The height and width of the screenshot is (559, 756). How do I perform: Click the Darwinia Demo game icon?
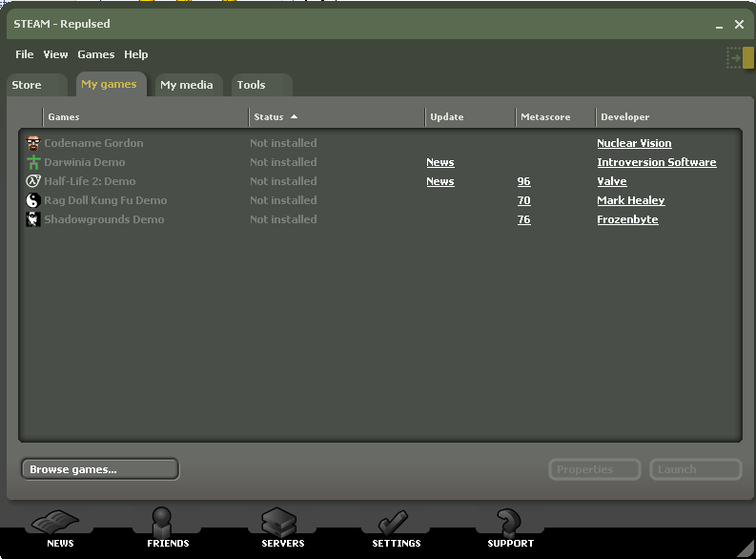33,162
